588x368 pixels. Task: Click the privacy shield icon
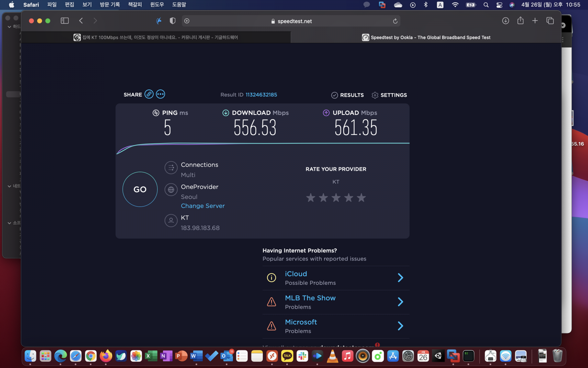click(x=172, y=21)
